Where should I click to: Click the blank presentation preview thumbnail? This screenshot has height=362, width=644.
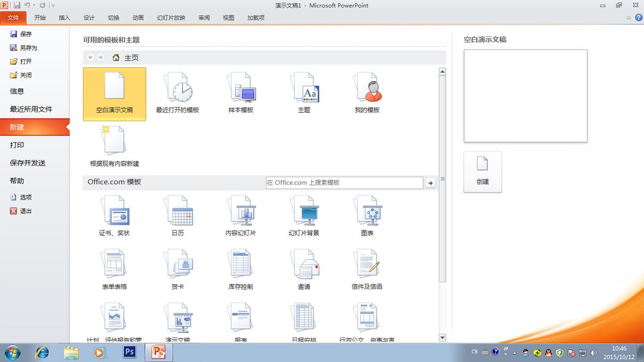pyautogui.click(x=525, y=96)
